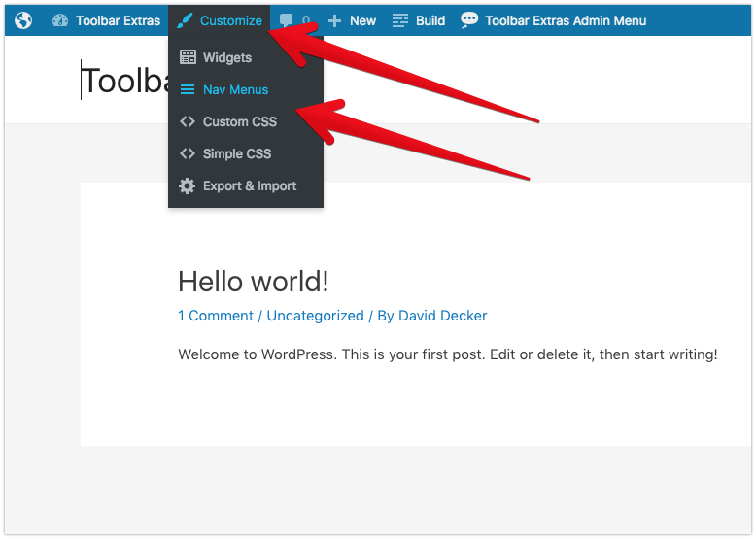Image resolution: width=756 pixels, height=539 pixels.
Task: Click the comments bubble icon
Action: click(286, 20)
